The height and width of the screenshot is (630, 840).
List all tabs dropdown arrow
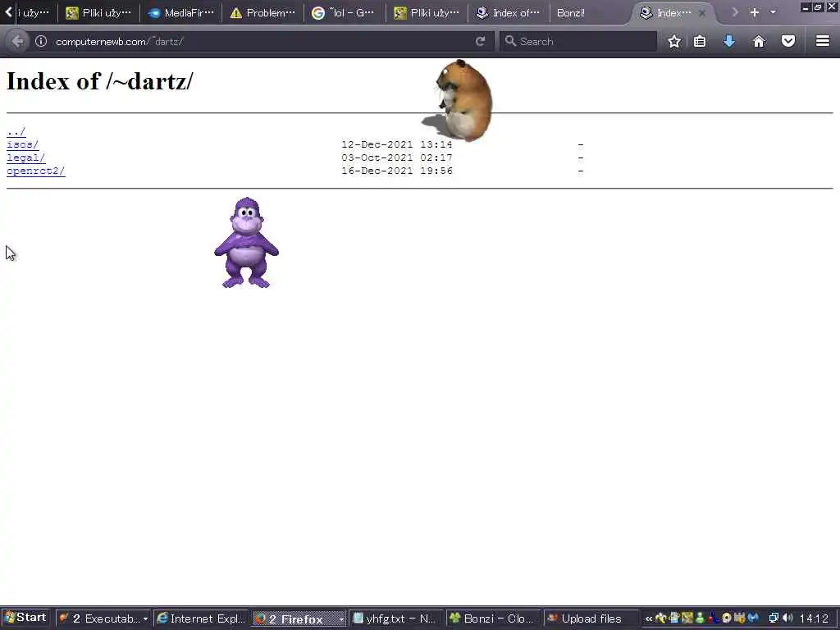[773, 12]
